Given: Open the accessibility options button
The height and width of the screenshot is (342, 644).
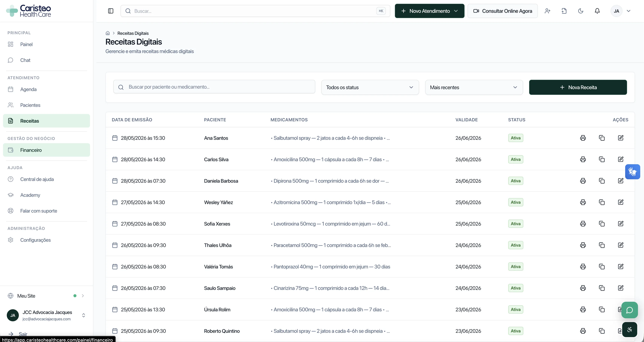Looking at the screenshot, I should (x=630, y=330).
